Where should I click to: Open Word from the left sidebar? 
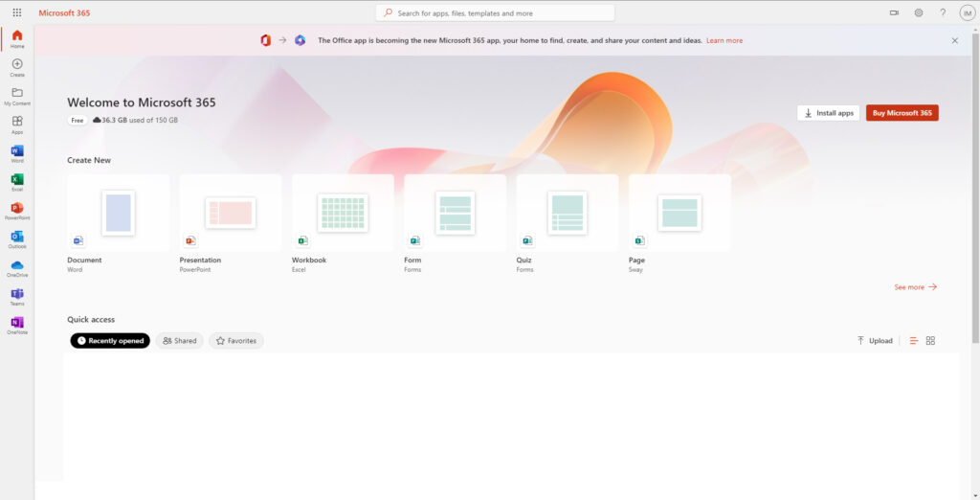16,151
